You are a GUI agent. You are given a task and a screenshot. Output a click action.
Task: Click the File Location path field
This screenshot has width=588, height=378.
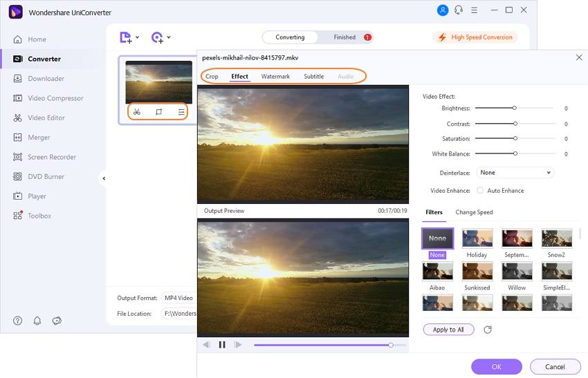tap(179, 314)
